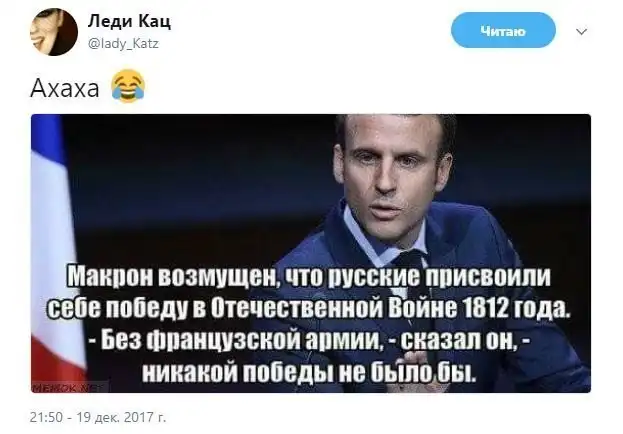
Task: Open the tweet timestamp 21:50 - 19 дек. 2017
Action: coord(98,417)
